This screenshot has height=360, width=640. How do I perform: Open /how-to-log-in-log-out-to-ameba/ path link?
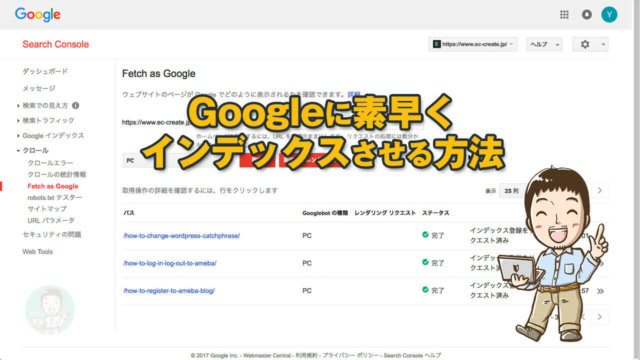170,263
